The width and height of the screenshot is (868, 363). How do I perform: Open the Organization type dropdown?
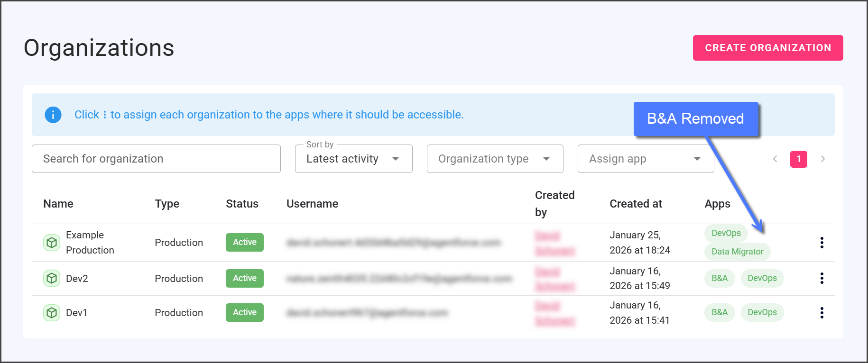[495, 159]
